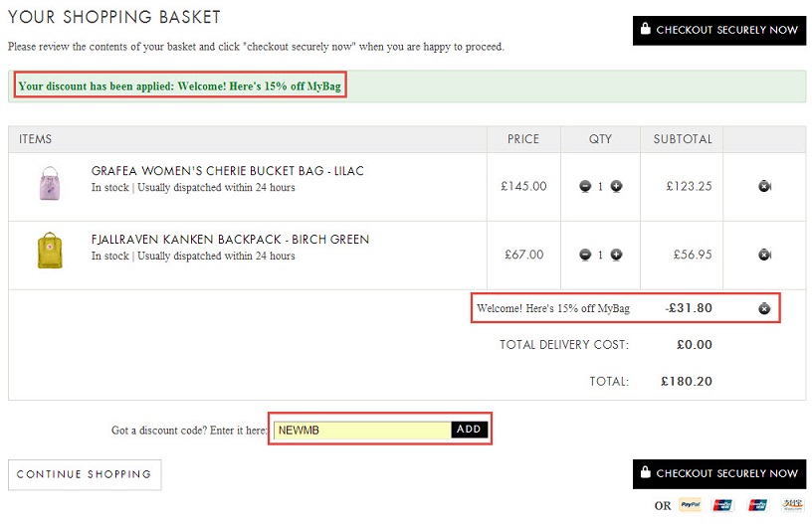Viewport: 812px width, 524px height.
Task: Click the £67.00 price
Action: pos(524,255)
